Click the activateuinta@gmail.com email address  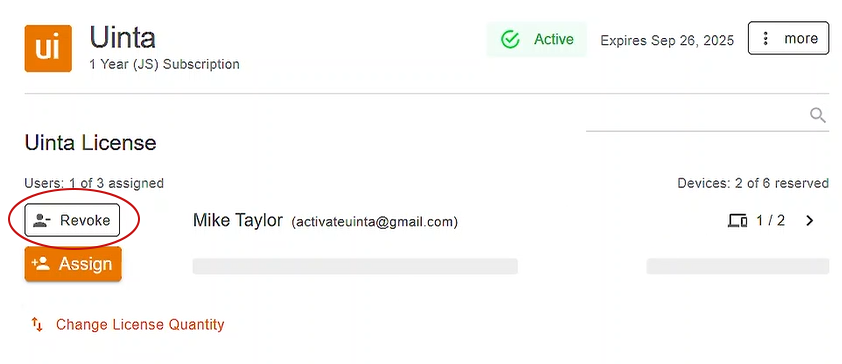[x=374, y=222]
